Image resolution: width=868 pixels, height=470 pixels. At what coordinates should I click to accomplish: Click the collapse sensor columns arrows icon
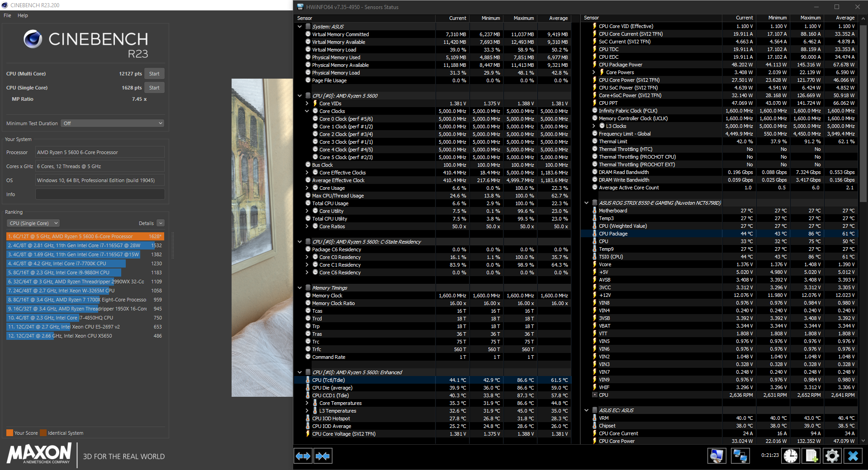click(323, 456)
